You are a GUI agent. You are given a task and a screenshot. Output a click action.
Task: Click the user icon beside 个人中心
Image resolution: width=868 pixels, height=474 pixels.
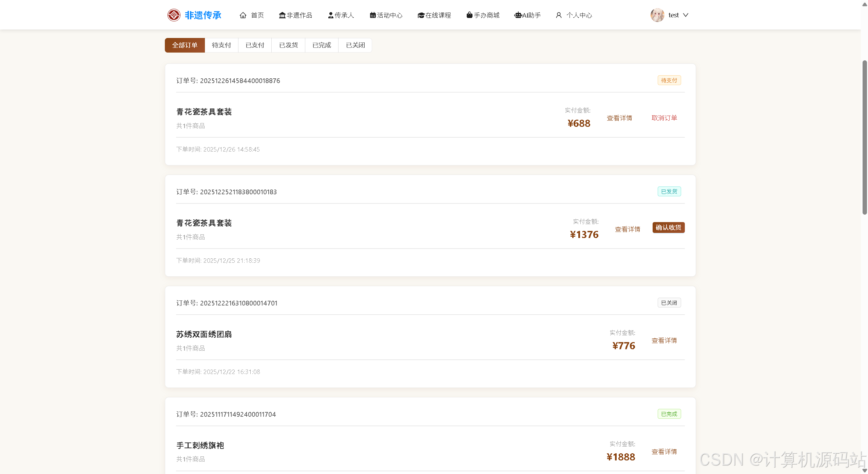[x=559, y=15]
